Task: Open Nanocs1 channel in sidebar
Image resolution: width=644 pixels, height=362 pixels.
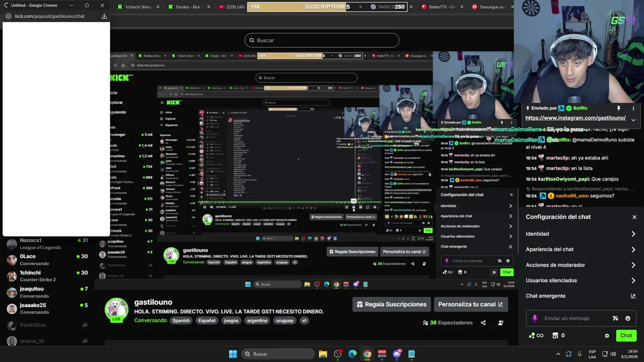Action: [47, 244]
